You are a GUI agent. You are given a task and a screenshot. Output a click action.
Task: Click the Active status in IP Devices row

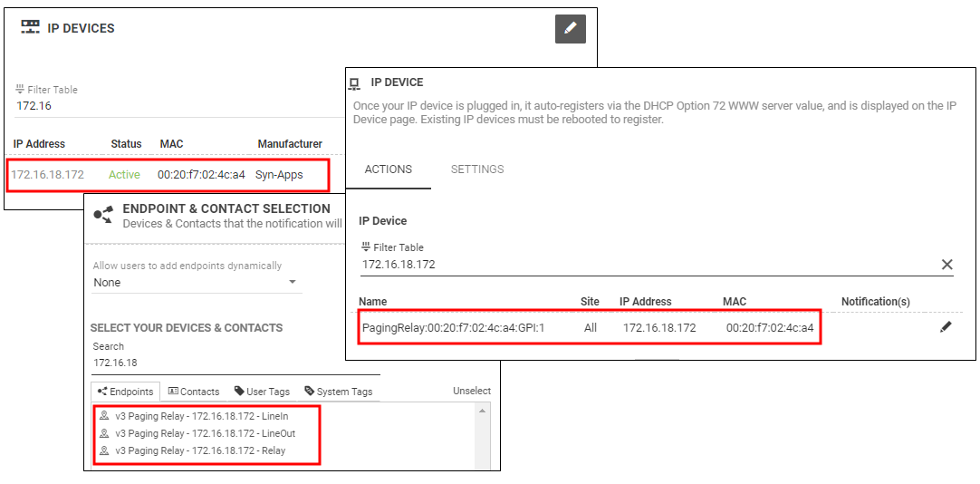coord(124,174)
